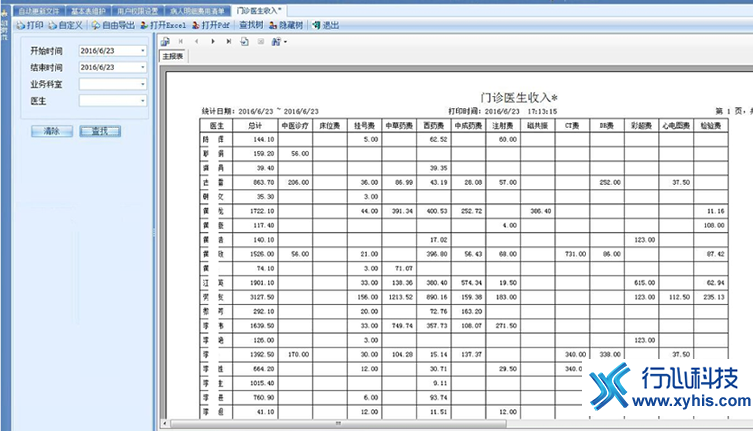Expand the 业务科室 department dropdown
Viewport: 753px width, 431px height.
[x=143, y=84]
